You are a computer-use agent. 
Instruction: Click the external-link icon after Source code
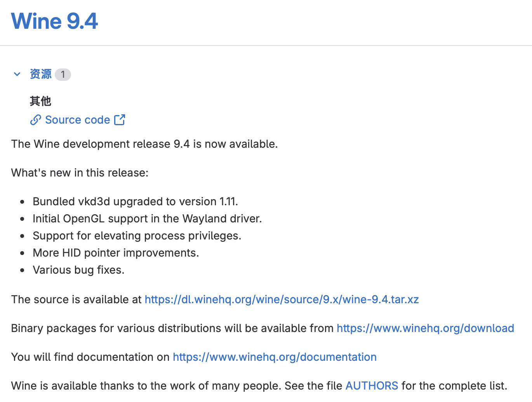(x=120, y=120)
